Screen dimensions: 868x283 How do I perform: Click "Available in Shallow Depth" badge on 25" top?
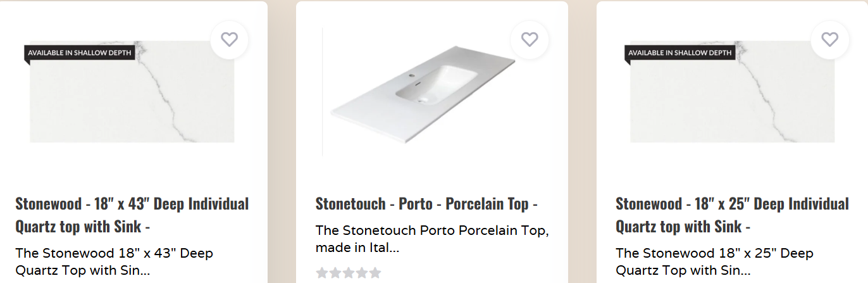coord(680,53)
